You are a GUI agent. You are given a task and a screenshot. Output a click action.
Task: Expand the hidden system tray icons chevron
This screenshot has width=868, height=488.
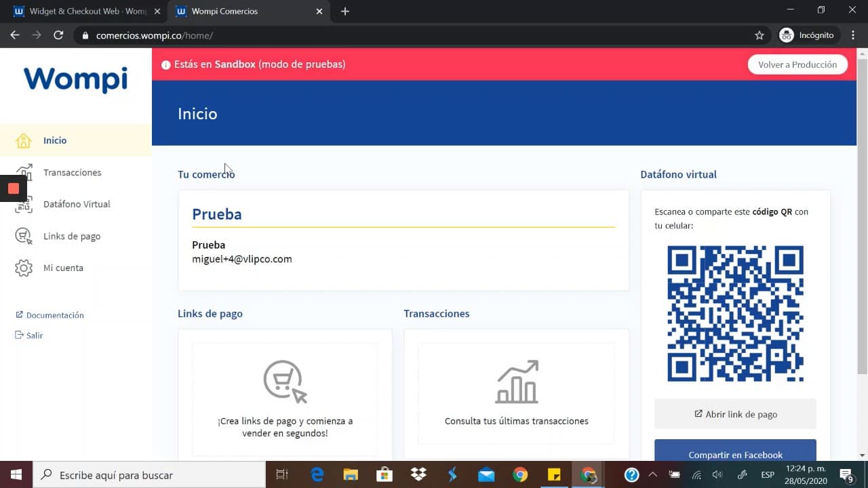pos(652,474)
